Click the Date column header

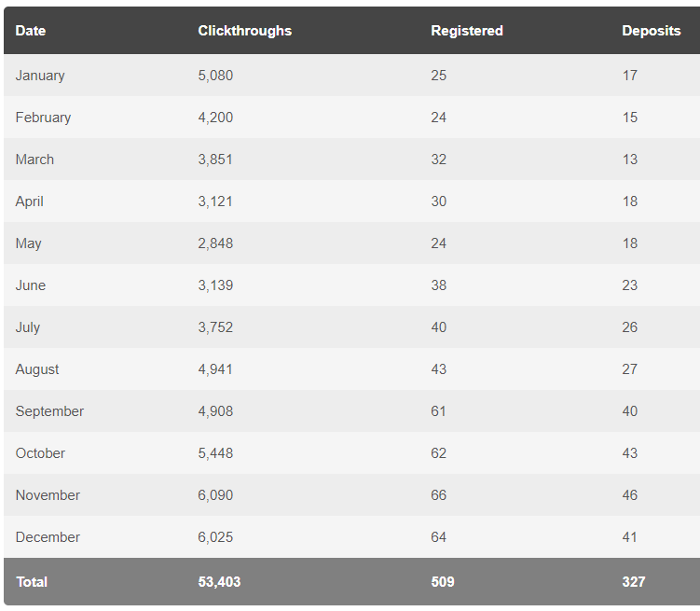coord(31,31)
